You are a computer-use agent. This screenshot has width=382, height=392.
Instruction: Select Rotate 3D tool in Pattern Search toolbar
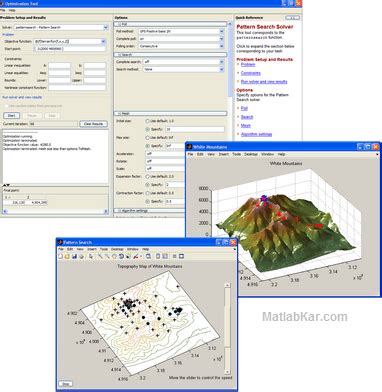[x=121, y=256]
